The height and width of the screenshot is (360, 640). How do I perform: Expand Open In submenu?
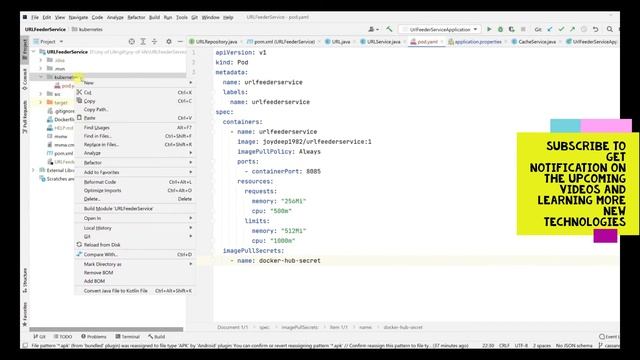coord(135,218)
